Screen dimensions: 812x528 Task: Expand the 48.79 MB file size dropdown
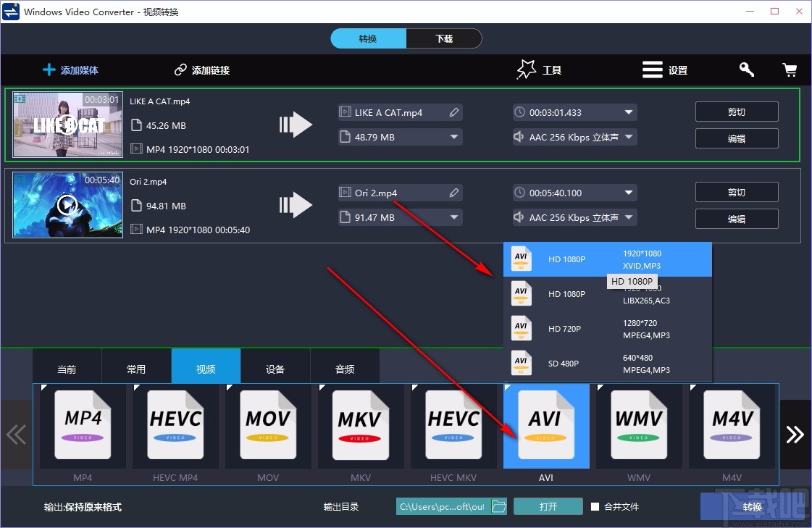click(453, 136)
